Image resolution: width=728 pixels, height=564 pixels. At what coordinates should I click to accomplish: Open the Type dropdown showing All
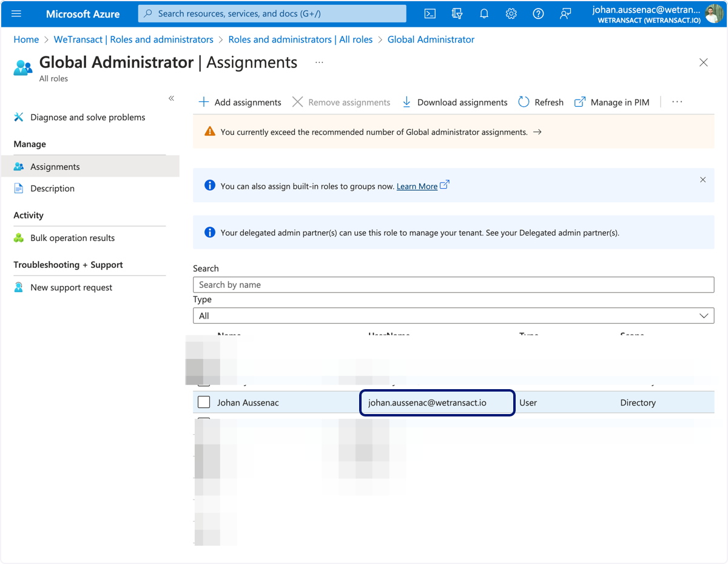pyautogui.click(x=453, y=316)
